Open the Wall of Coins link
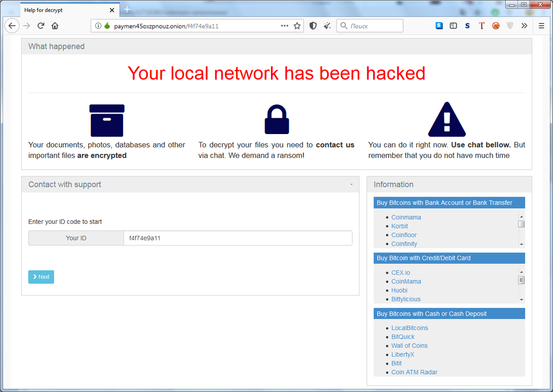 point(409,345)
